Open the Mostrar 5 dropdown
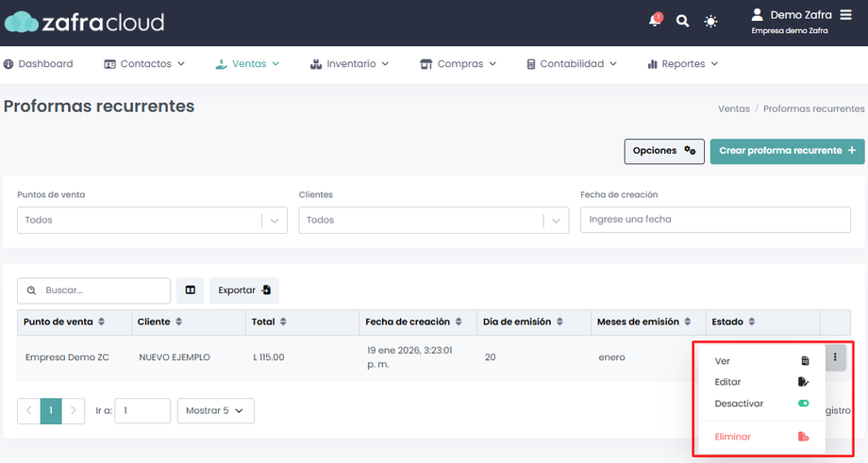 [x=216, y=411]
